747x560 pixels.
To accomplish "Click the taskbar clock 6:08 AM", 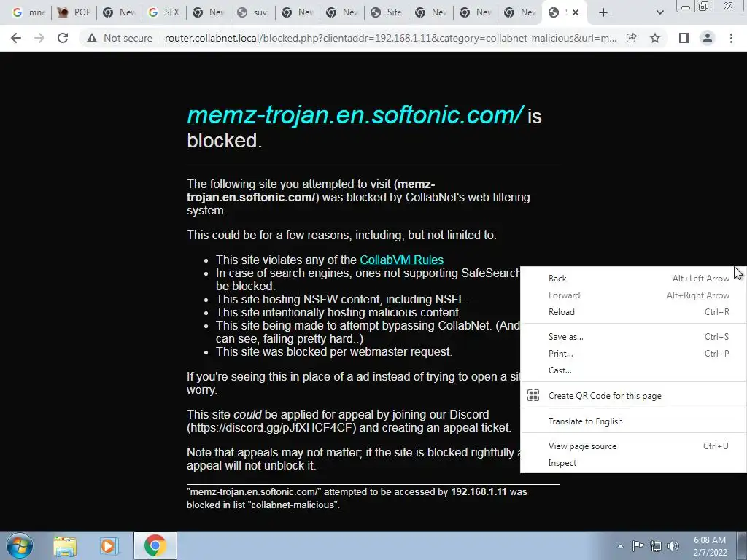I will pos(710,546).
